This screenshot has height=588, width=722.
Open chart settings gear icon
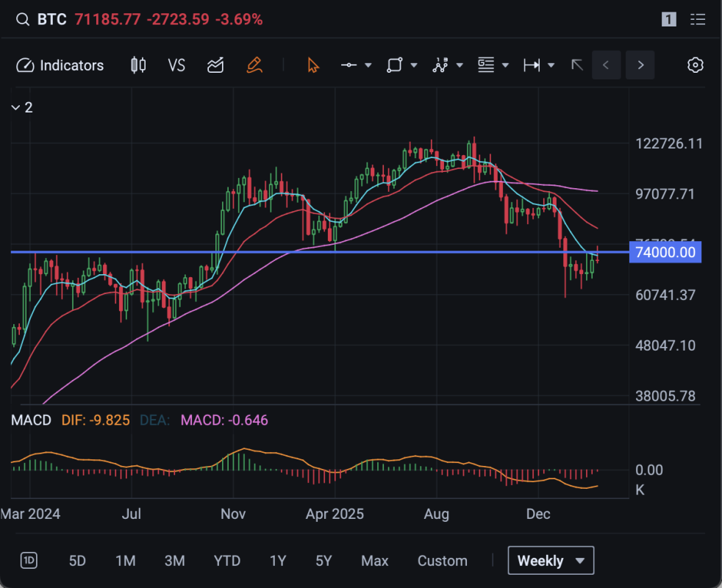click(x=695, y=65)
